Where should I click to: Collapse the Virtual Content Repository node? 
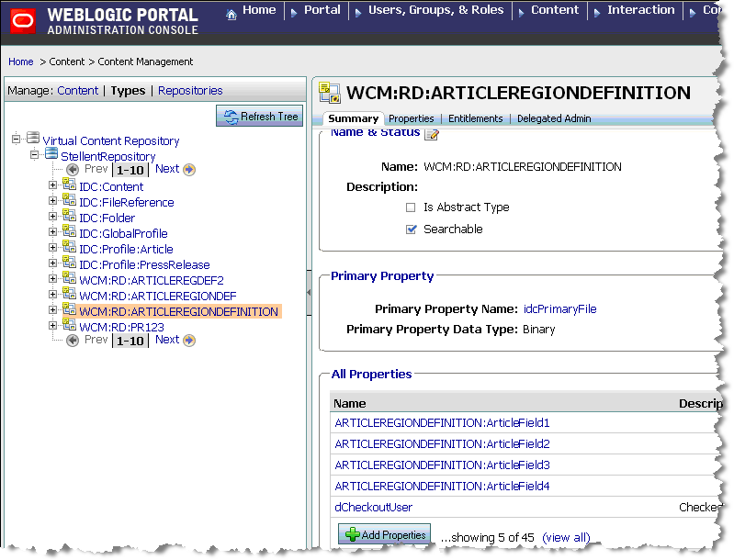coord(17,139)
